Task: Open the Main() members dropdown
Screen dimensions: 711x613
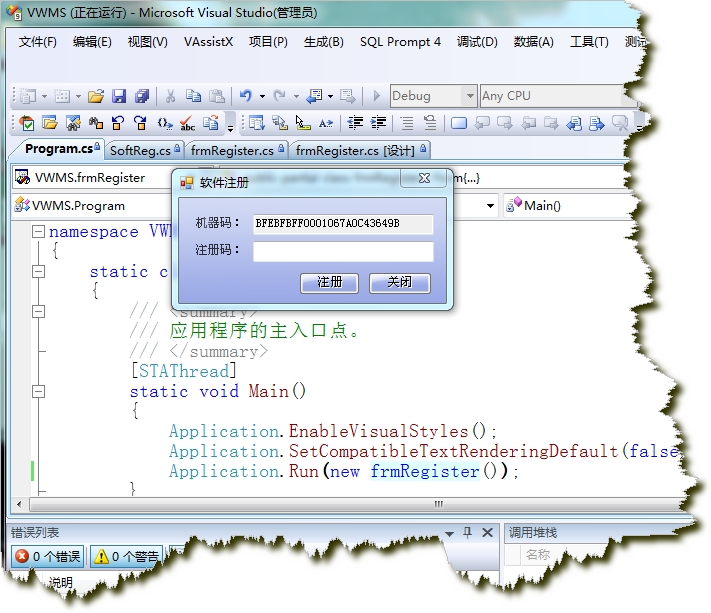Action: coord(569,206)
